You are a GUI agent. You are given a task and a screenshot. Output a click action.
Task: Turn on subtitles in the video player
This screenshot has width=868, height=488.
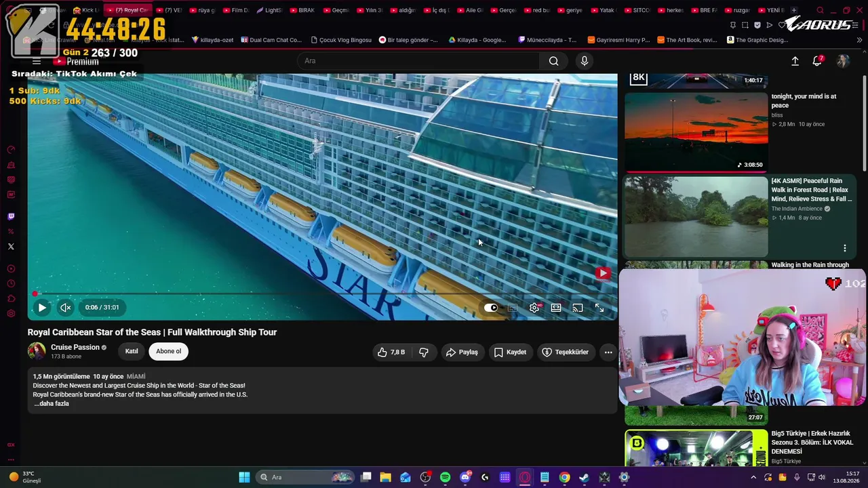click(513, 308)
